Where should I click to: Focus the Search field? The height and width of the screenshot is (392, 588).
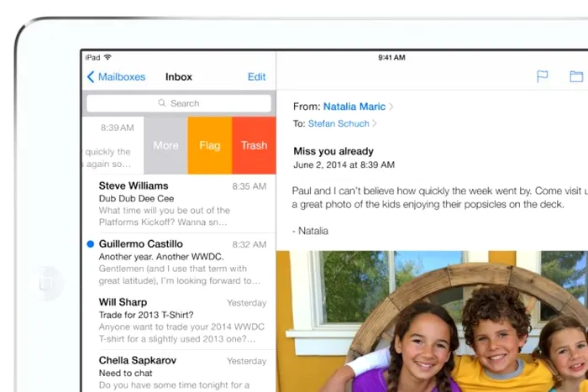click(178, 103)
